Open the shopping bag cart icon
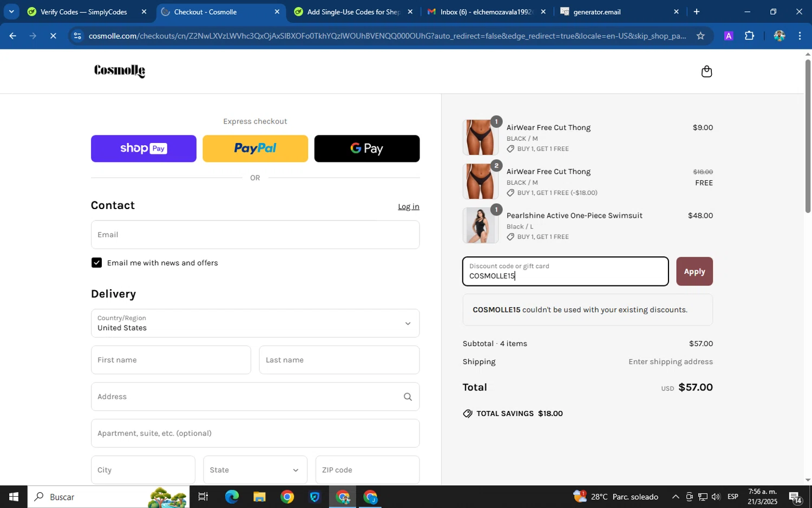This screenshot has width=812, height=508. pyautogui.click(x=706, y=71)
